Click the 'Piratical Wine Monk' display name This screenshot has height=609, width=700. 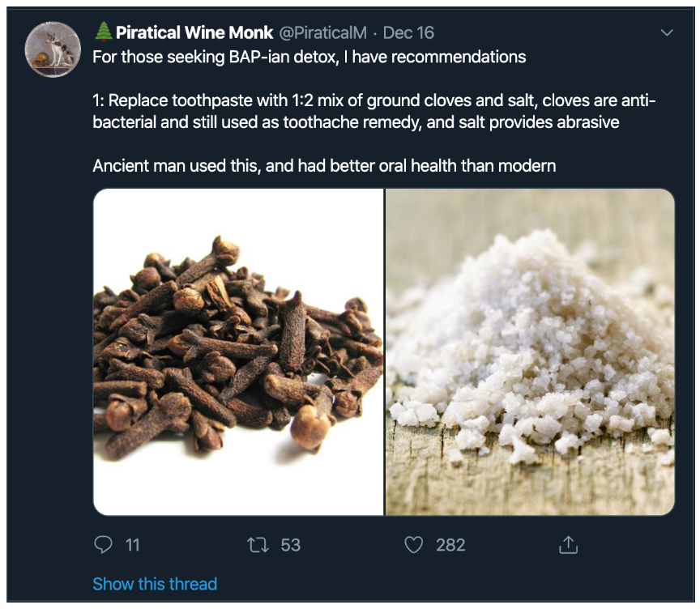tap(194, 33)
